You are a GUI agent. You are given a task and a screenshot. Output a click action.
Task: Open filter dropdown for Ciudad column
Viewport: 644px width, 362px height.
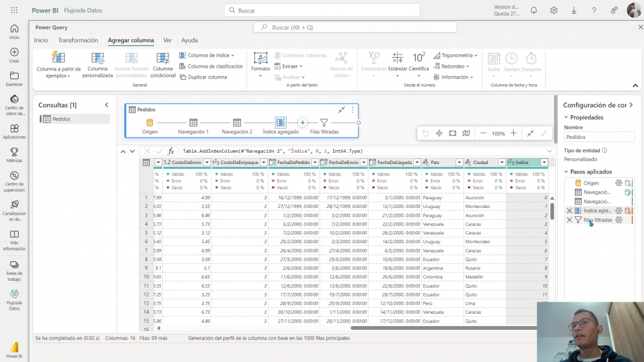pos(501,163)
